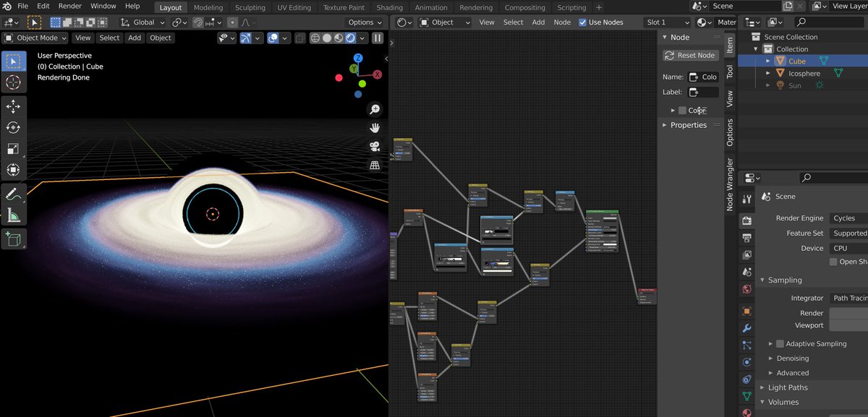
Task: Open the Slot 1 material dropdown
Action: (667, 22)
